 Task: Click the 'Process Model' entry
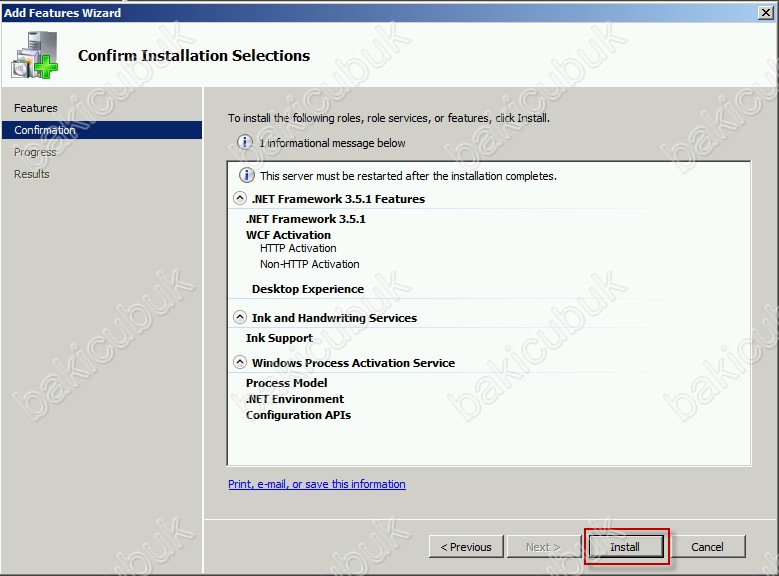287,383
